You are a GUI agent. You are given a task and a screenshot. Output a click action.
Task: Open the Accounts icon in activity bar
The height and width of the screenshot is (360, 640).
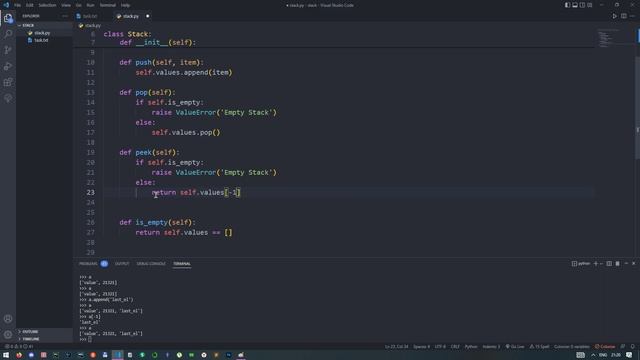(8, 319)
